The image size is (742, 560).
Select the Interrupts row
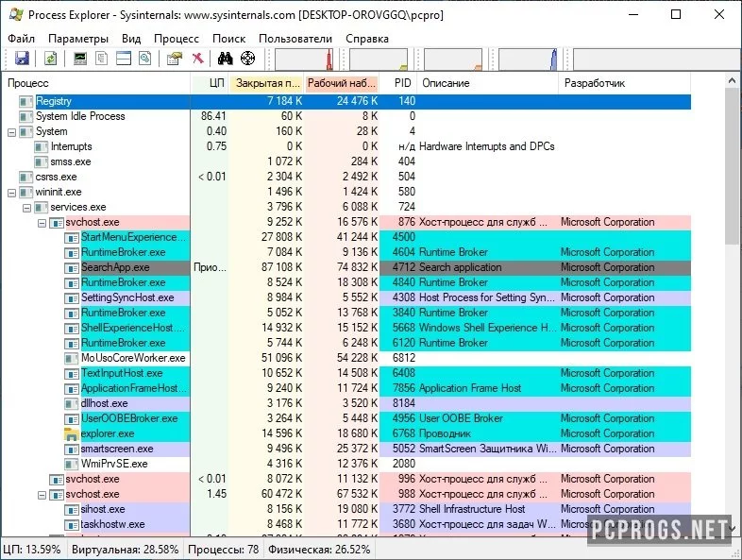coord(347,146)
